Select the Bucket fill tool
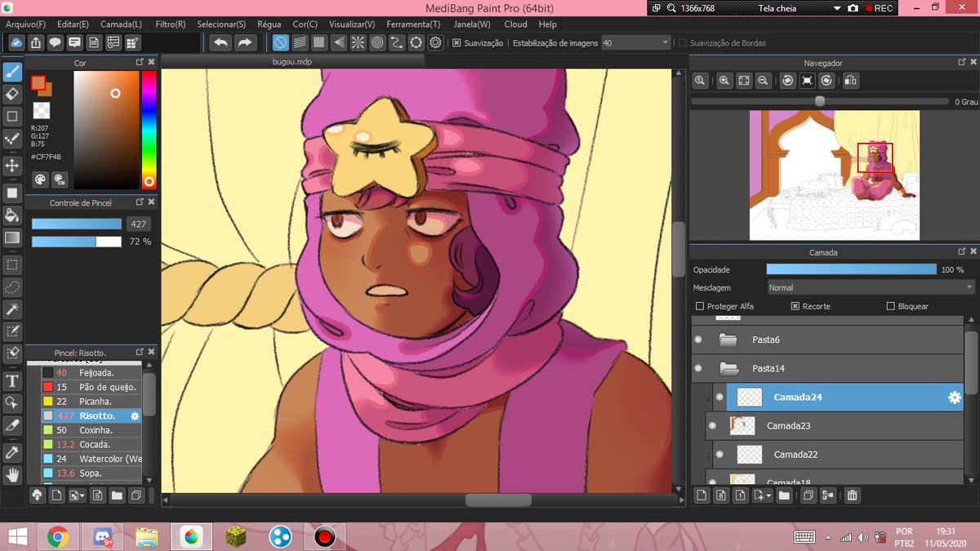Viewport: 980px width, 551px height. click(12, 216)
